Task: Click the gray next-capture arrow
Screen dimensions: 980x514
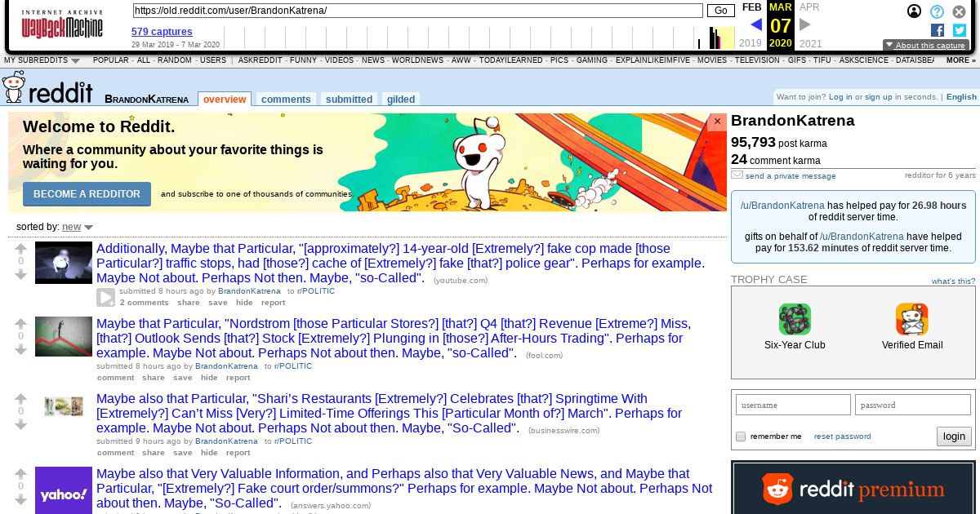Action: (x=805, y=25)
